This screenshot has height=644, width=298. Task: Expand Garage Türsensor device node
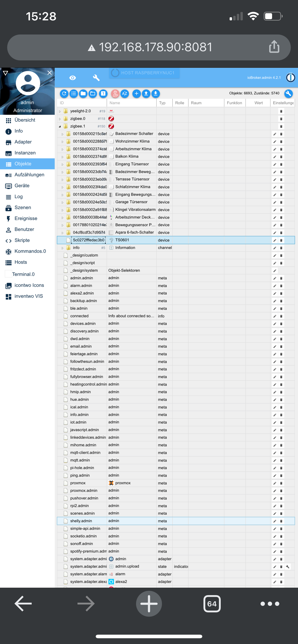pos(63,202)
